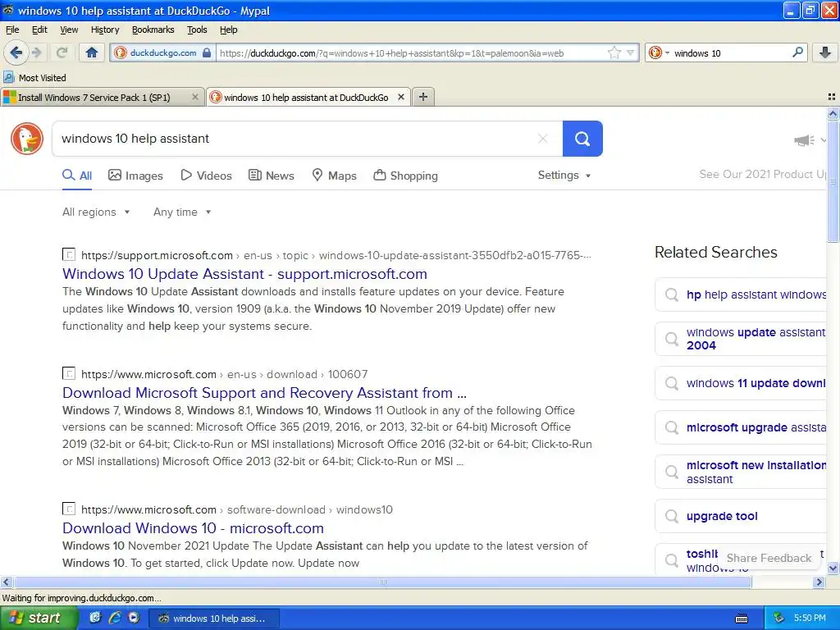840x630 pixels.
Task: Select the Videos search tab
Action: [x=206, y=176]
